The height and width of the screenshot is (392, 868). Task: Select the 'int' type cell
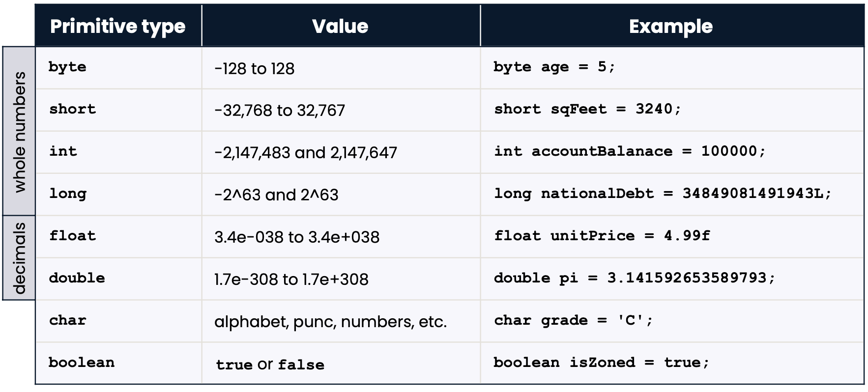[63, 151]
